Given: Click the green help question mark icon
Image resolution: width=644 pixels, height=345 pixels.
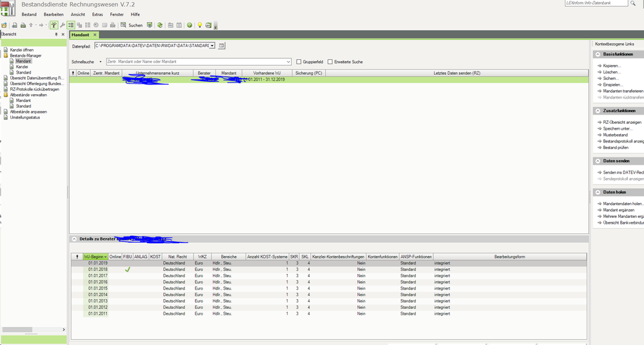Looking at the screenshot, I should tap(190, 25).
